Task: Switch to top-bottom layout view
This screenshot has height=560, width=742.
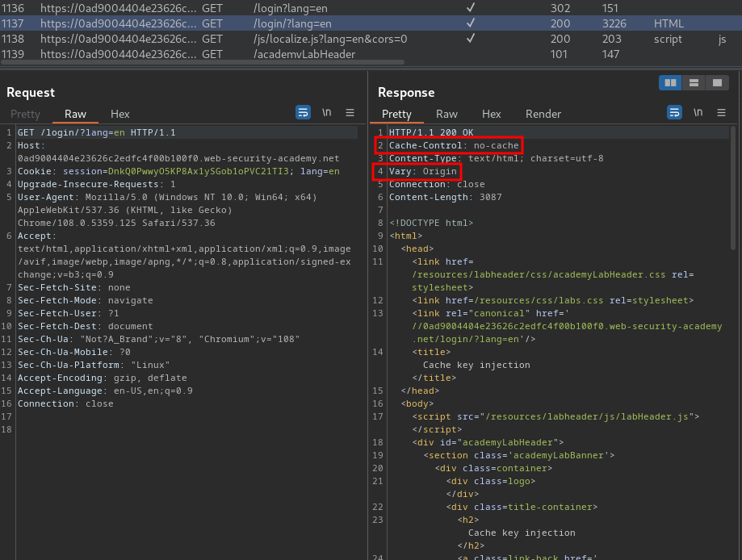Action: [x=694, y=83]
